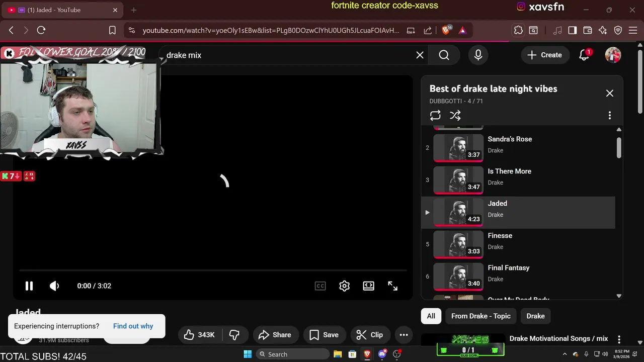Screen dimensions: 644x362
Task: Toggle shuffle playlist button
Action: pos(455,116)
